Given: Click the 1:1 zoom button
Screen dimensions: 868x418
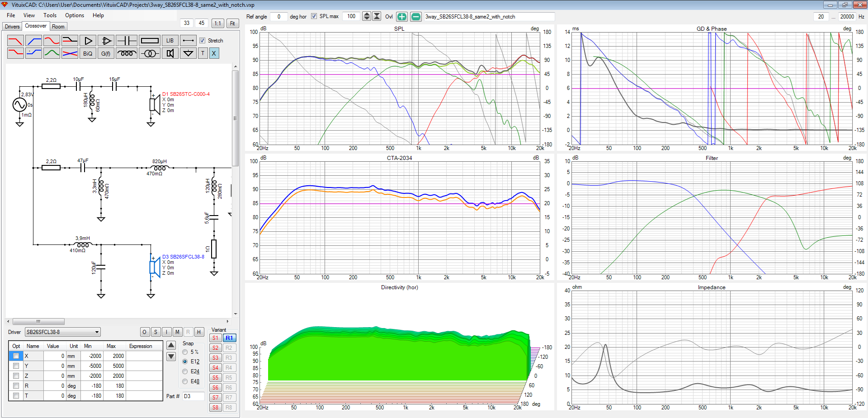Looking at the screenshot, I should 217,23.
